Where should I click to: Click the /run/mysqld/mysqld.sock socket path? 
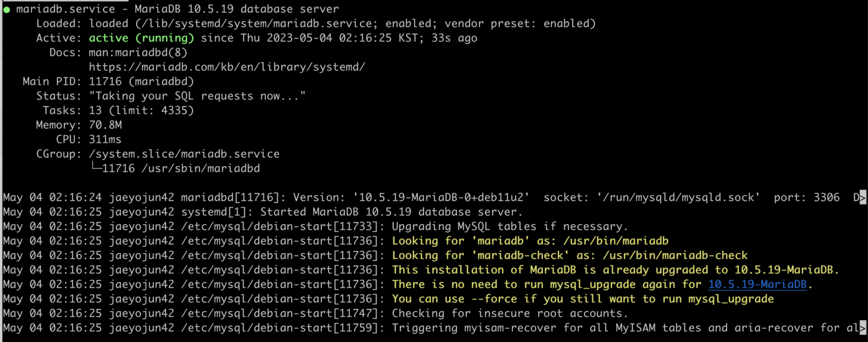pos(678,197)
